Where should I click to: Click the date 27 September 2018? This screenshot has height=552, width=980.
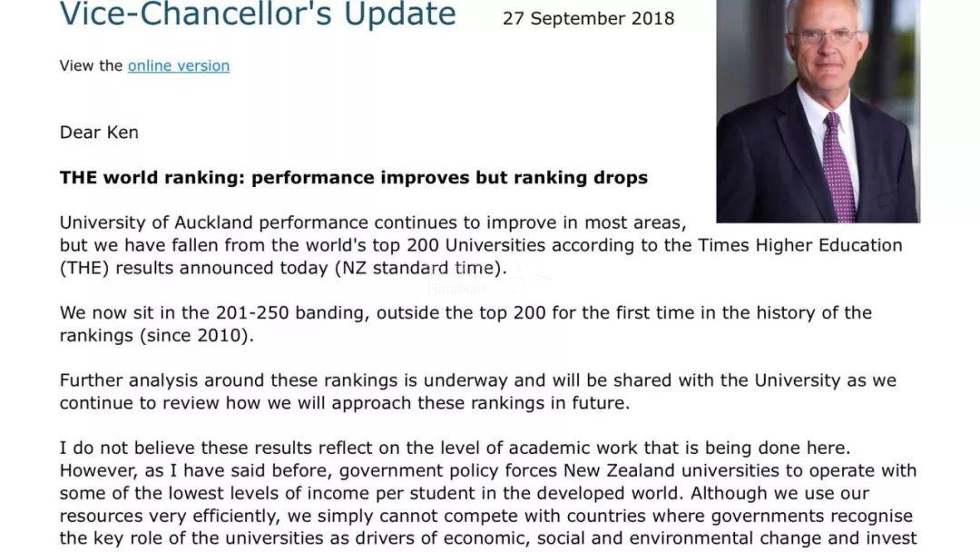click(x=588, y=18)
